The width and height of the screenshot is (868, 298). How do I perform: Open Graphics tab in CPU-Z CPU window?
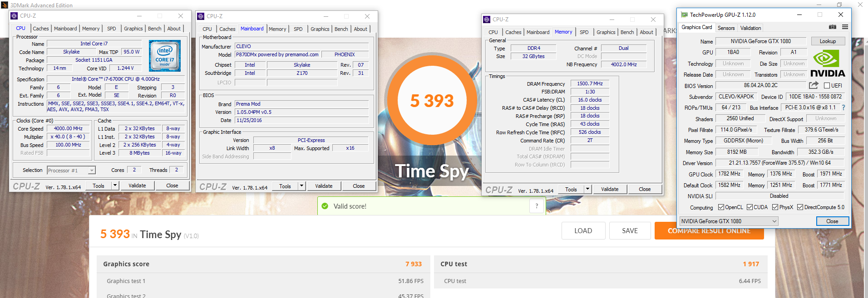pyautogui.click(x=133, y=29)
